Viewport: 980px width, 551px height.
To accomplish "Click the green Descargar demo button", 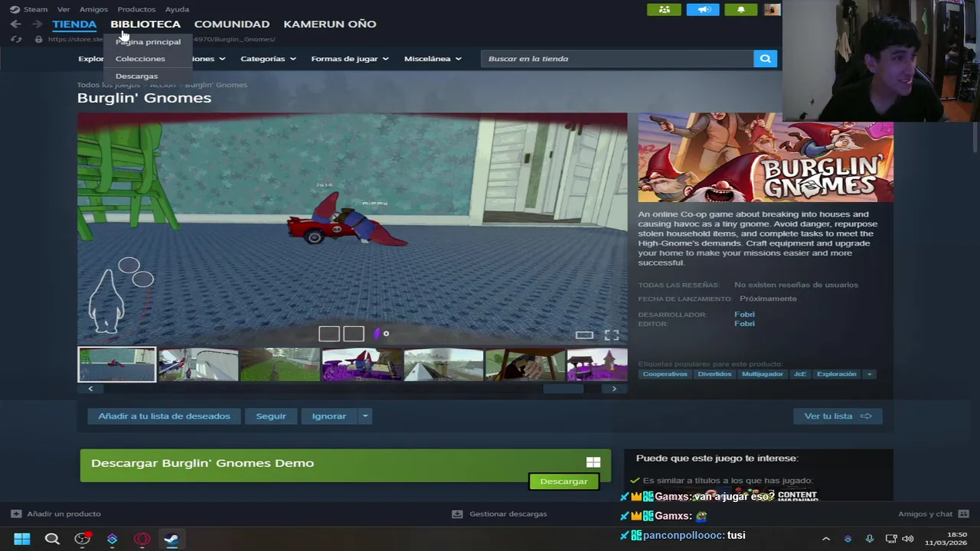I will click(563, 481).
